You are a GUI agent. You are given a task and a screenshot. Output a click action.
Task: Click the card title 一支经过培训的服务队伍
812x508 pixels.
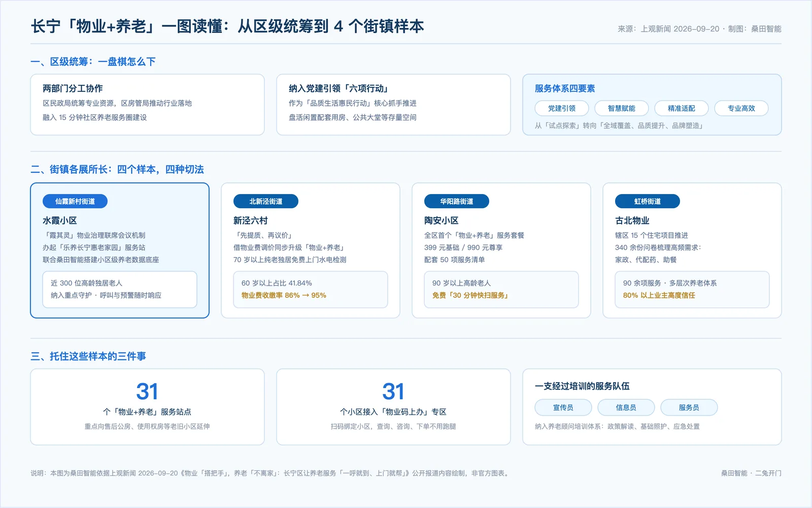pyautogui.click(x=582, y=386)
